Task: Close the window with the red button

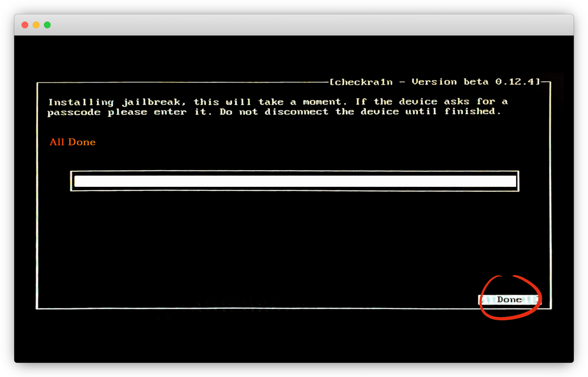Action: point(25,25)
